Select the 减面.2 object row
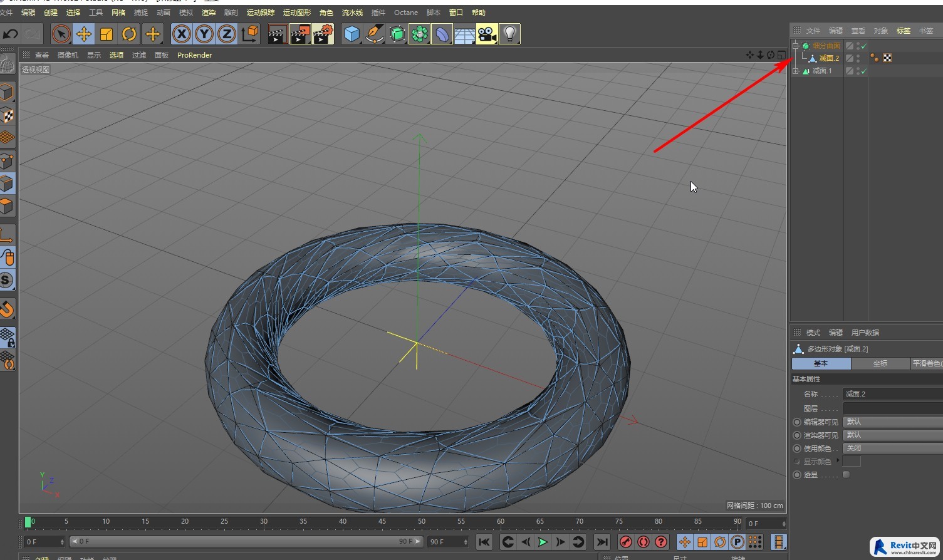The image size is (943, 560). [829, 58]
